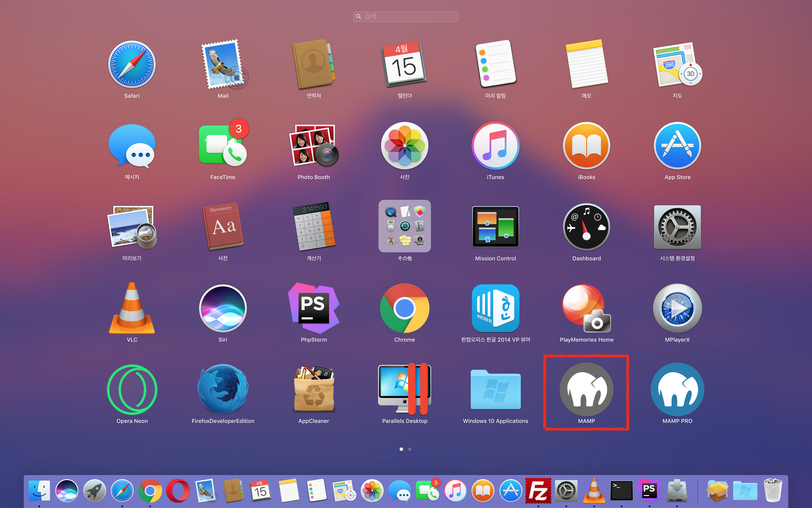The height and width of the screenshot is (508, 812).
Task: Open Terminal from the Dock
Action: tap(621, 490)
